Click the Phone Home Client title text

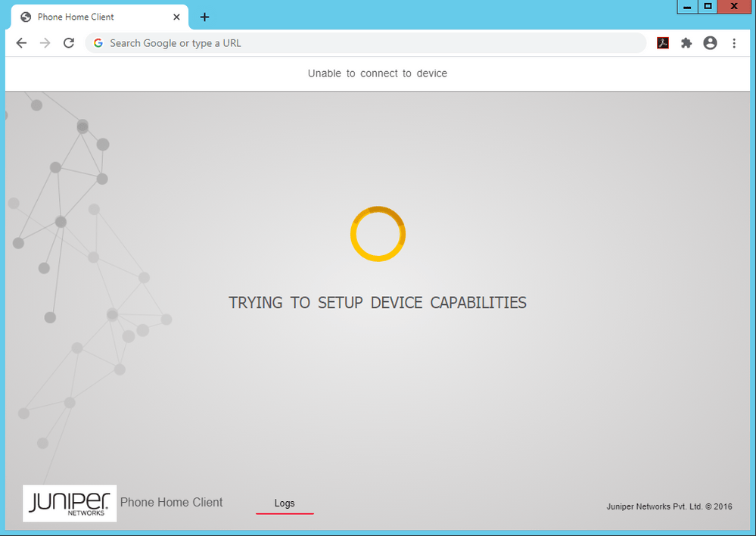point(171,503)
